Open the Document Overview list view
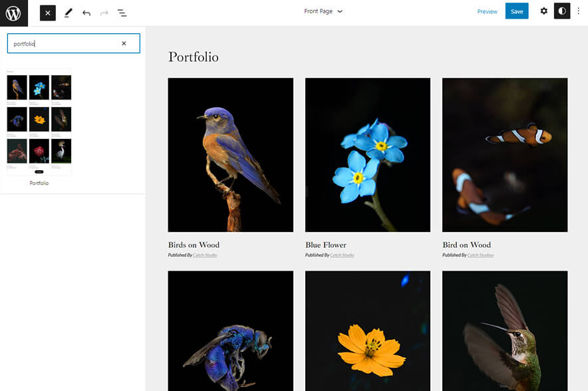The image size is (588, 391). [122, 12]
